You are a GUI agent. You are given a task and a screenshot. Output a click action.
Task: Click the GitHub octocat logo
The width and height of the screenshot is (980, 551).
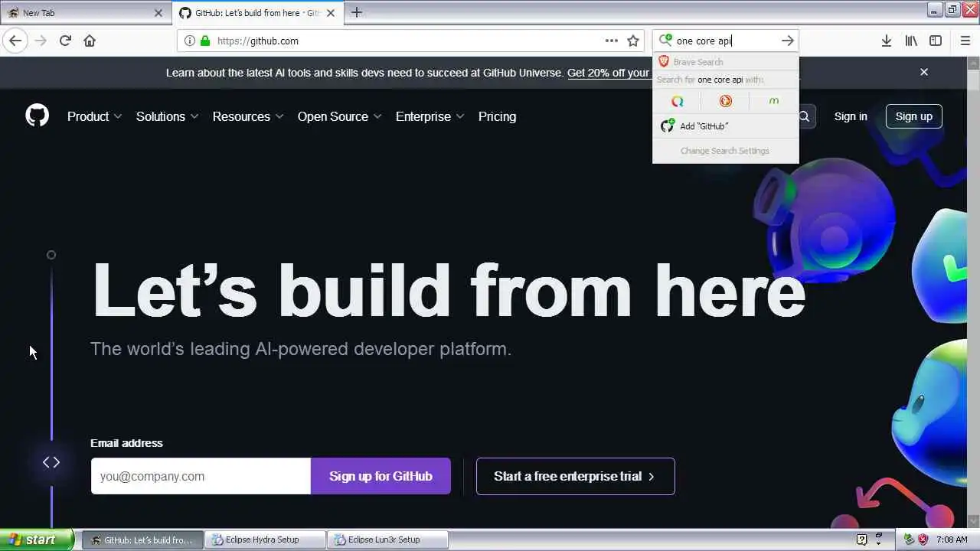[x=37, y=116]
